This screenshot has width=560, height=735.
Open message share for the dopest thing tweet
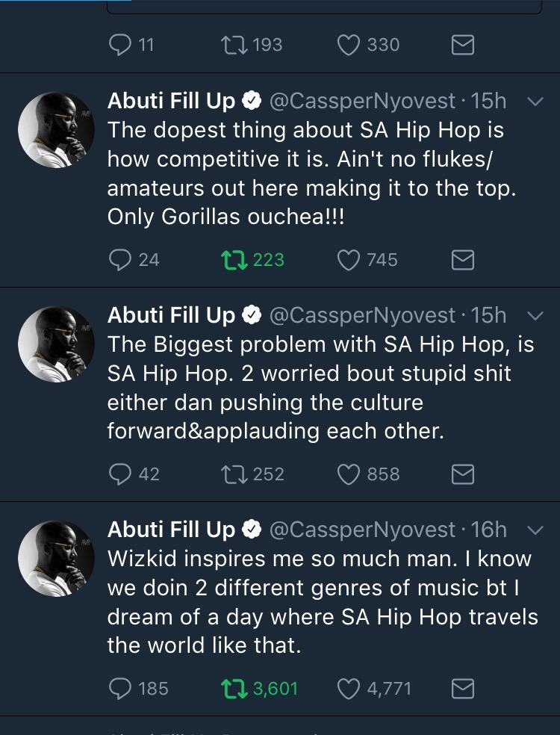pos(463,259)
